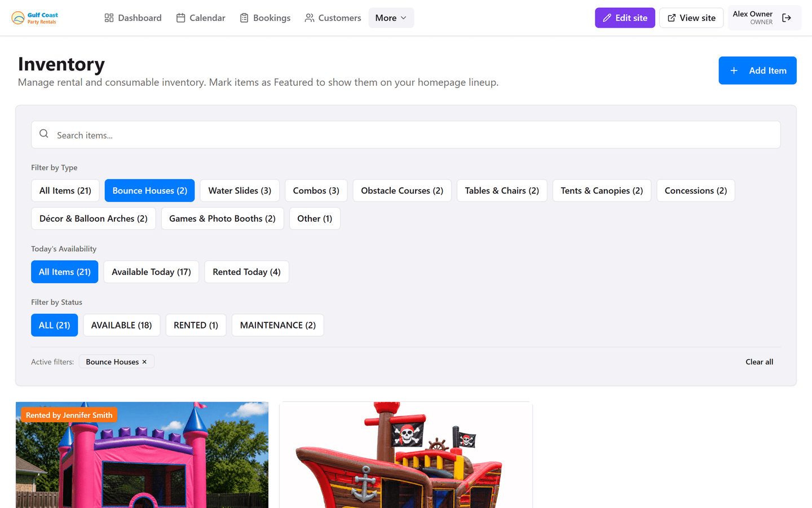The width and height of the screenshot is (812, 508).
Task: Select the ALL (21) status filter
Action: click(55, 325)
